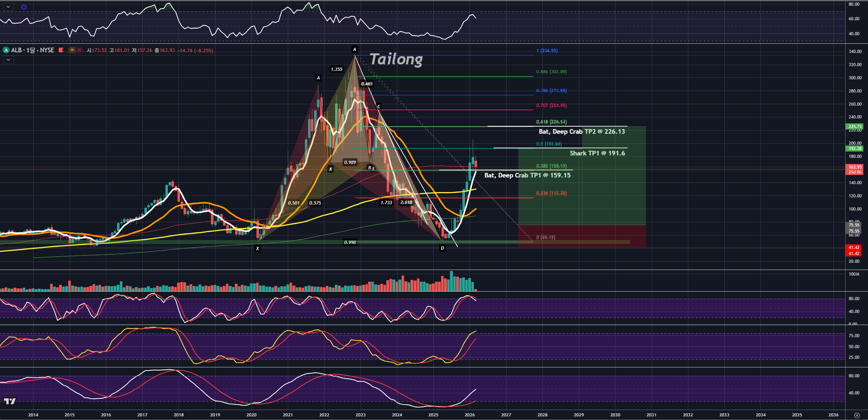
Task: Click the 2026 label on the time axis
Action: (x=470, y=415)
